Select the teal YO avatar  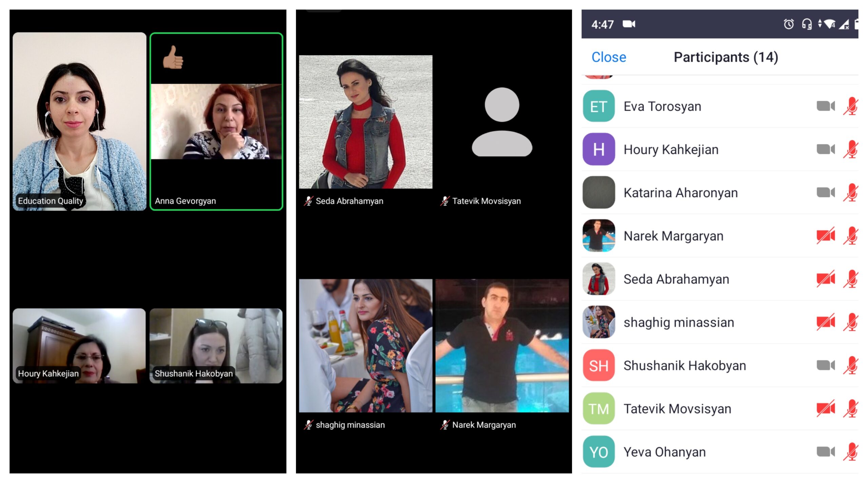click(598, 452)
